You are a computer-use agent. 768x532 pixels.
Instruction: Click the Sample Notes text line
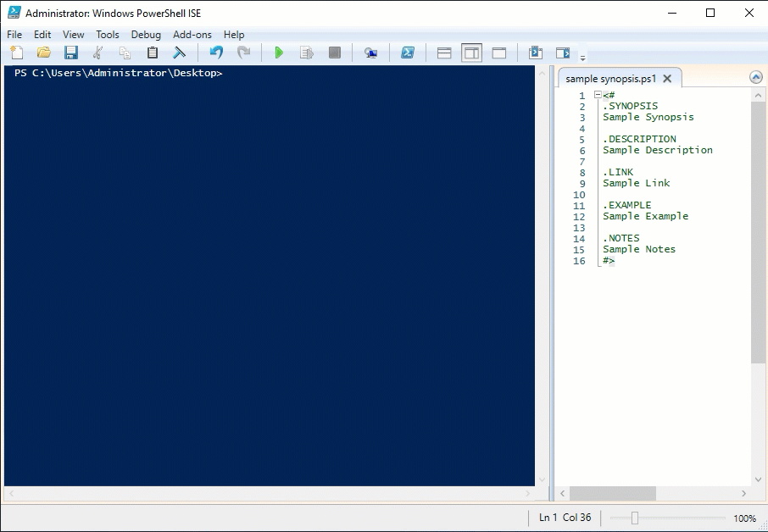639,249
